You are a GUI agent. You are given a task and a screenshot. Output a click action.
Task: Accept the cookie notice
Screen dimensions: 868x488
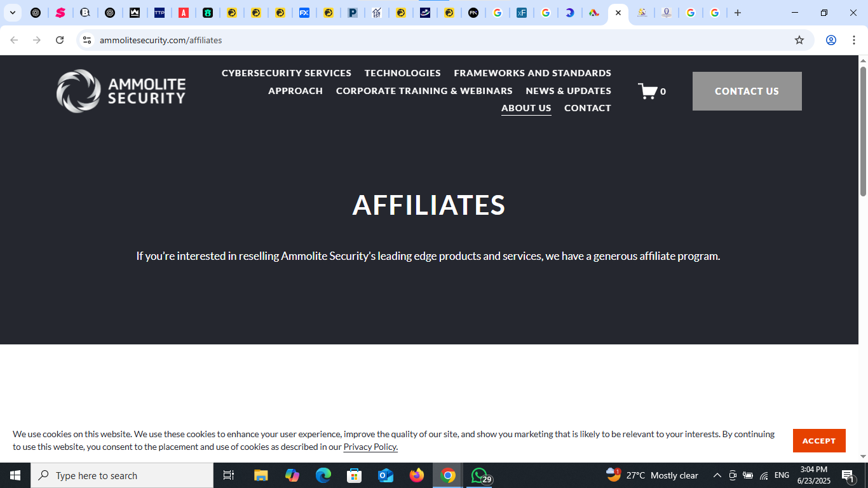(x=819, y=441)
